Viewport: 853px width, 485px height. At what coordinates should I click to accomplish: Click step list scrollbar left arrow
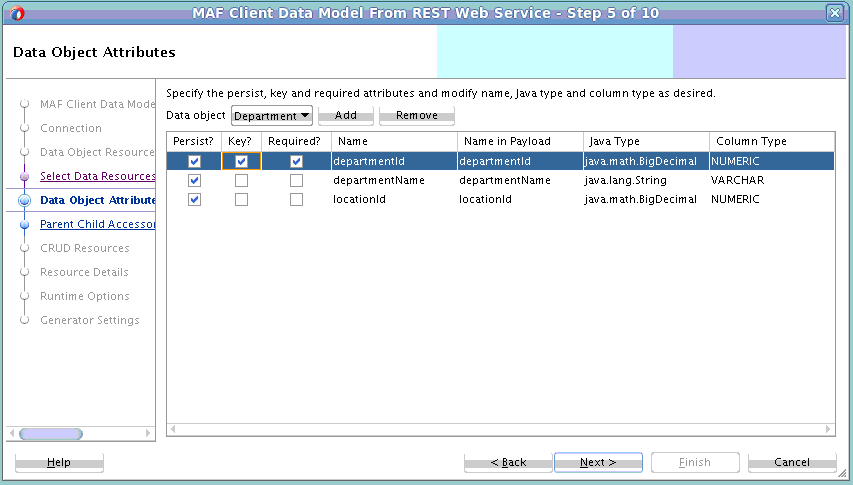[12, 433]
